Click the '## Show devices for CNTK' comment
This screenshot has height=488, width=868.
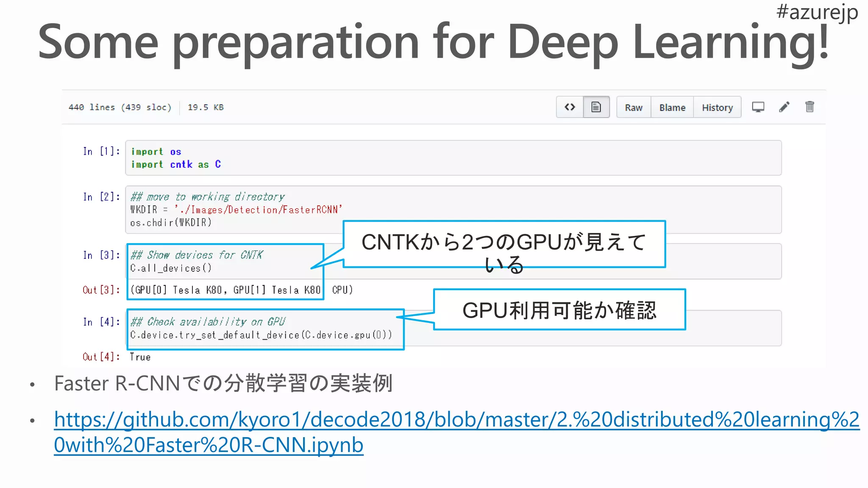(197, 255)
